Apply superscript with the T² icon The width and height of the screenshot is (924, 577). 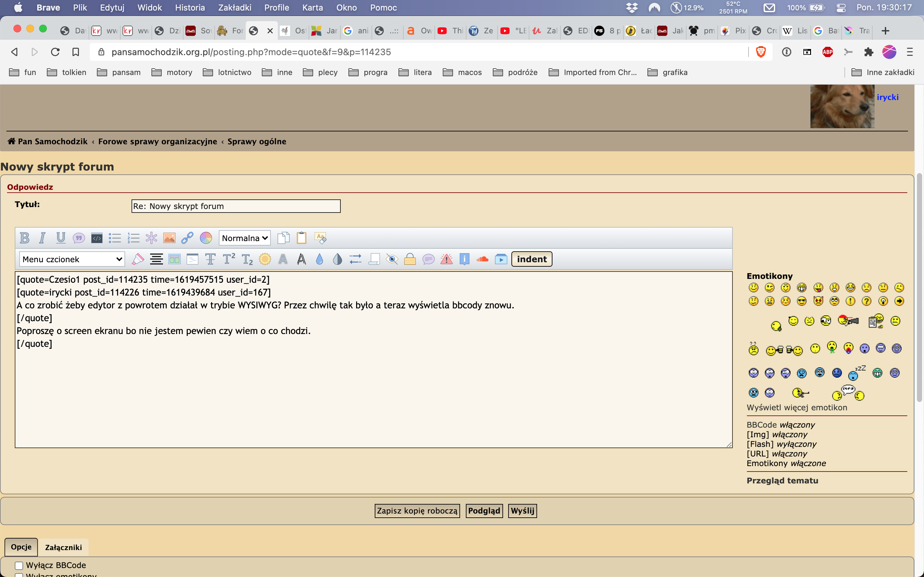pyautogui.click(x=229, y=259)
